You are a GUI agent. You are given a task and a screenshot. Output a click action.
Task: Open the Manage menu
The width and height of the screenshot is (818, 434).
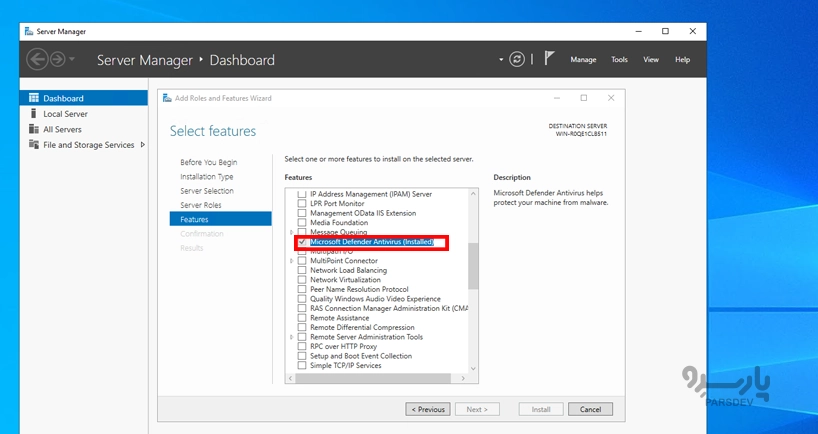(x=583, y=59)
